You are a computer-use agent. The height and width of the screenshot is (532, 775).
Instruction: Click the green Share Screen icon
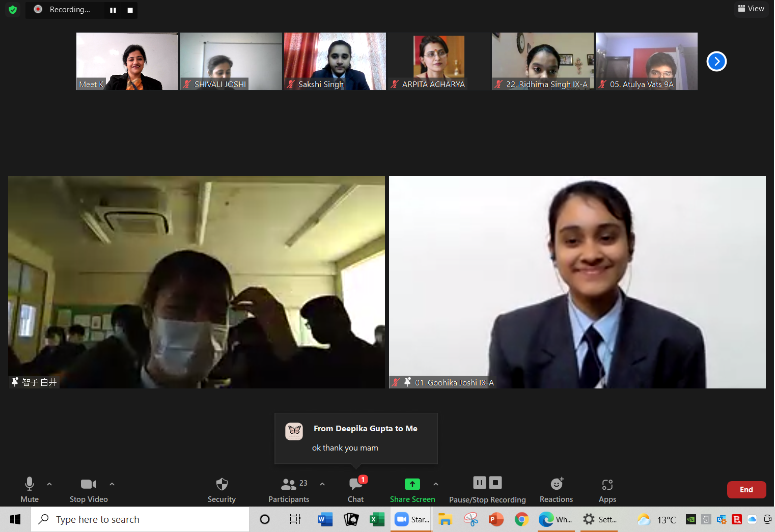(x=412, y=484)
